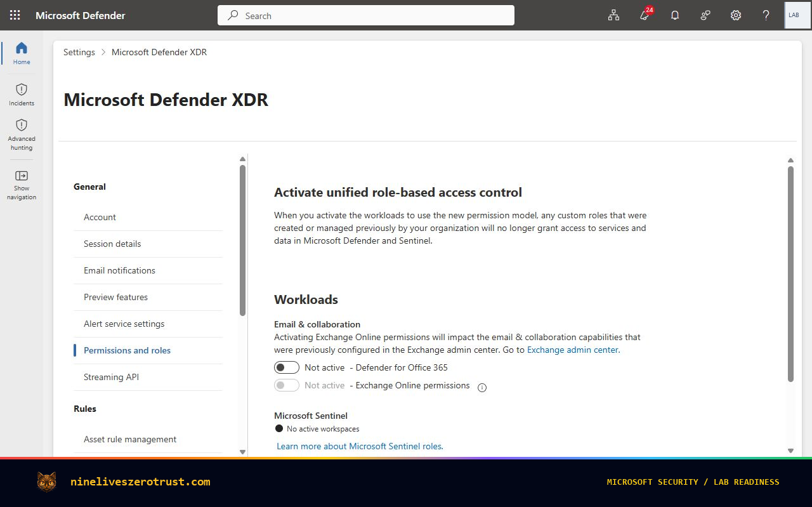Click main content scroll up arrow

point(790,161)
